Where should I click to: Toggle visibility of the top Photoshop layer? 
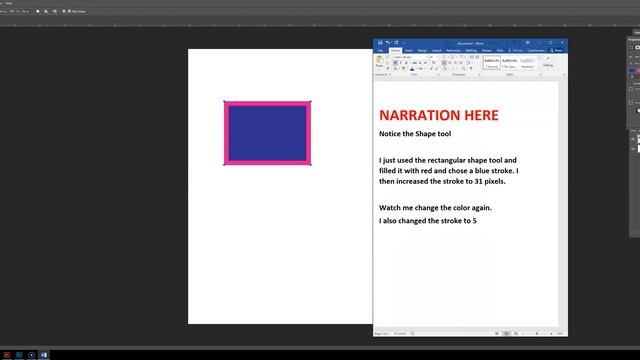633,139
